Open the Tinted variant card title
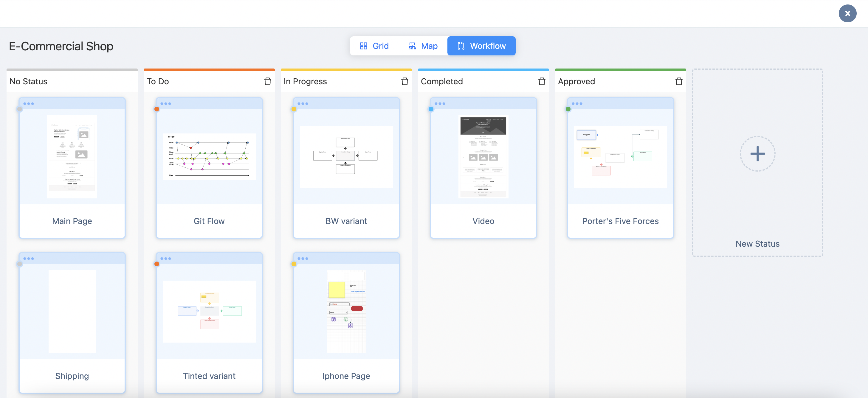This screenshot has width=868, height=398. click(209, 376)
